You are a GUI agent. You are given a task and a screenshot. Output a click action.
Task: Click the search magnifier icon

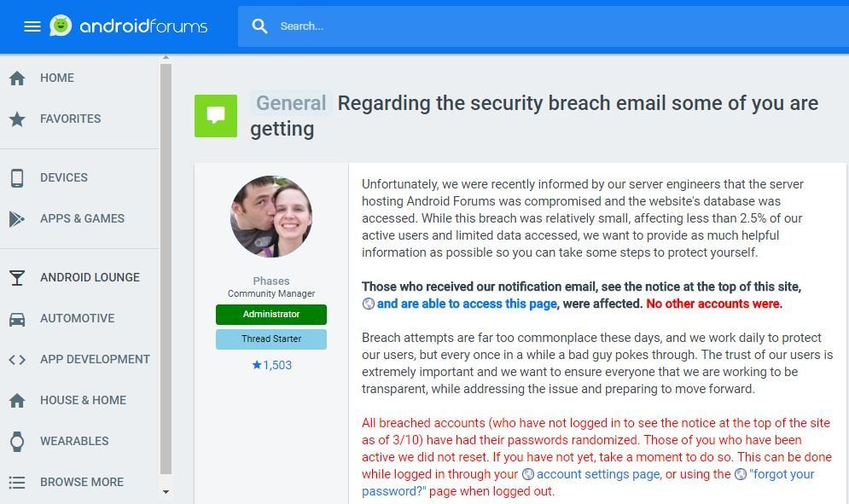[x=260, y=26]
